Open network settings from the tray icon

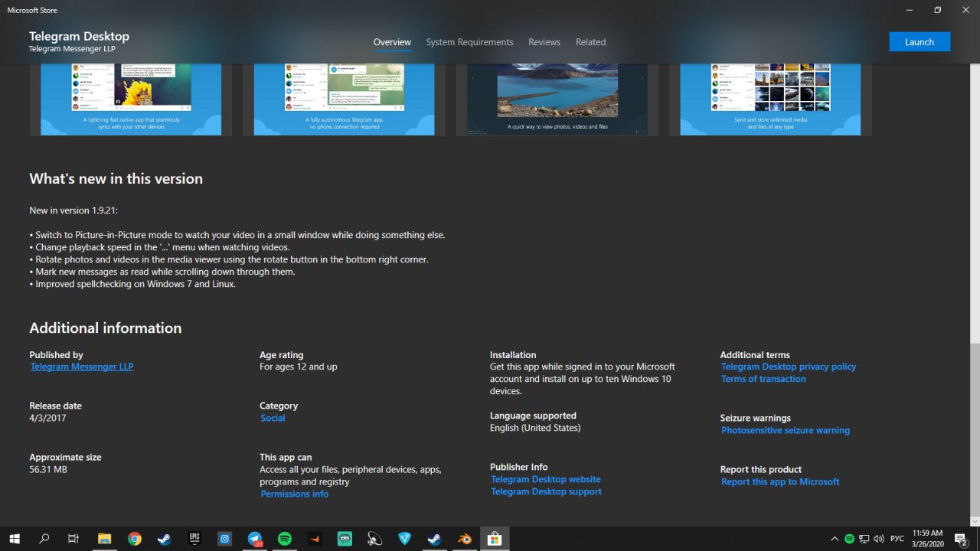point(864,539)
